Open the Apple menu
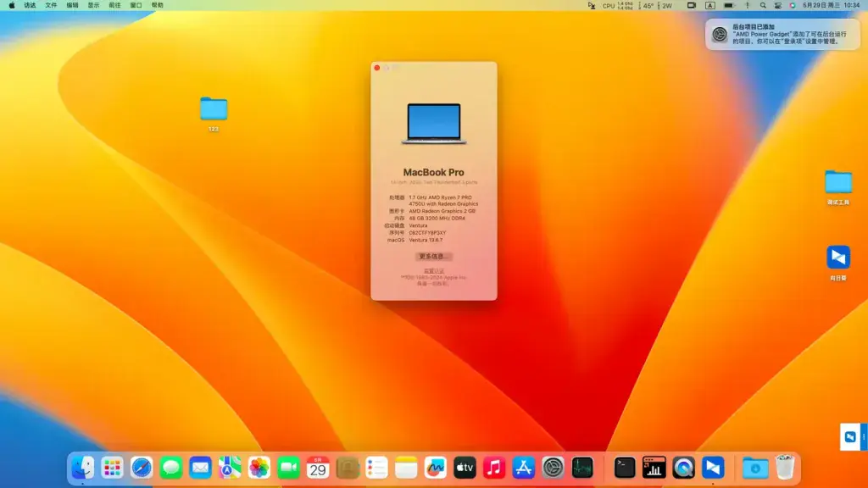Image resolution: width=868 pixels, height=488 pixels. (12, 6)
